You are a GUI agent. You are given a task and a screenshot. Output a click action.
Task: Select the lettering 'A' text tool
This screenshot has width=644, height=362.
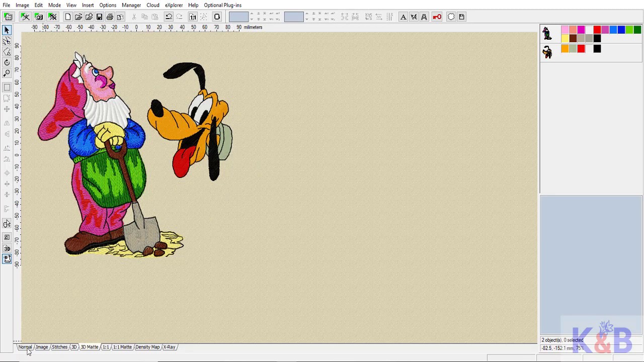403,17
